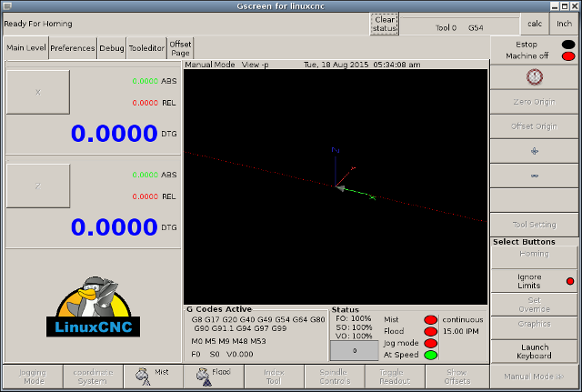Select the Z axis button
The width and height of the screenshot is (582, 392).
pos(38,186)
